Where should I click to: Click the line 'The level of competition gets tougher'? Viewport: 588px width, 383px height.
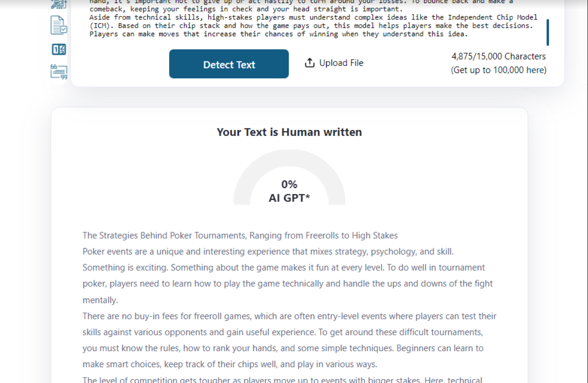(282, 380)
